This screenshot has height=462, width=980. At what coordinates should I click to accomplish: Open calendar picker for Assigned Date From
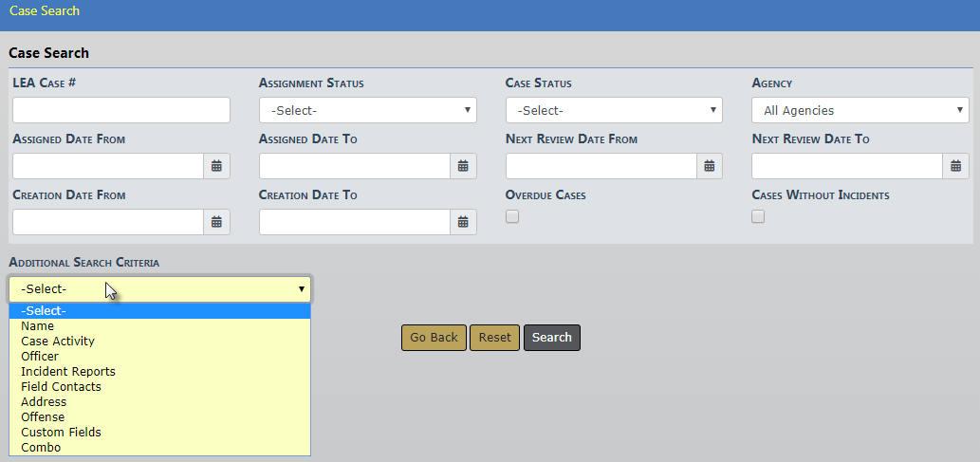pos(216,166)
